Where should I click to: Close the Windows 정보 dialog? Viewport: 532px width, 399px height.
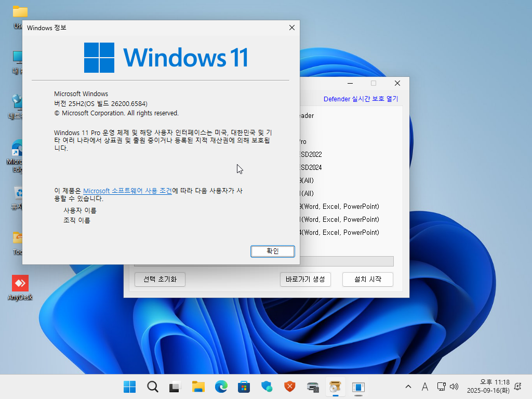point(292,28)
